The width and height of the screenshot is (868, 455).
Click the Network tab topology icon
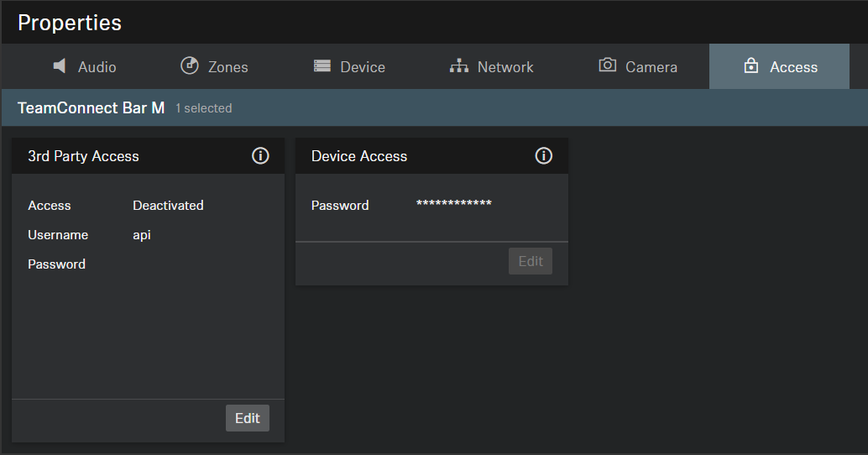pyautogui.click(x=459, y=66)
